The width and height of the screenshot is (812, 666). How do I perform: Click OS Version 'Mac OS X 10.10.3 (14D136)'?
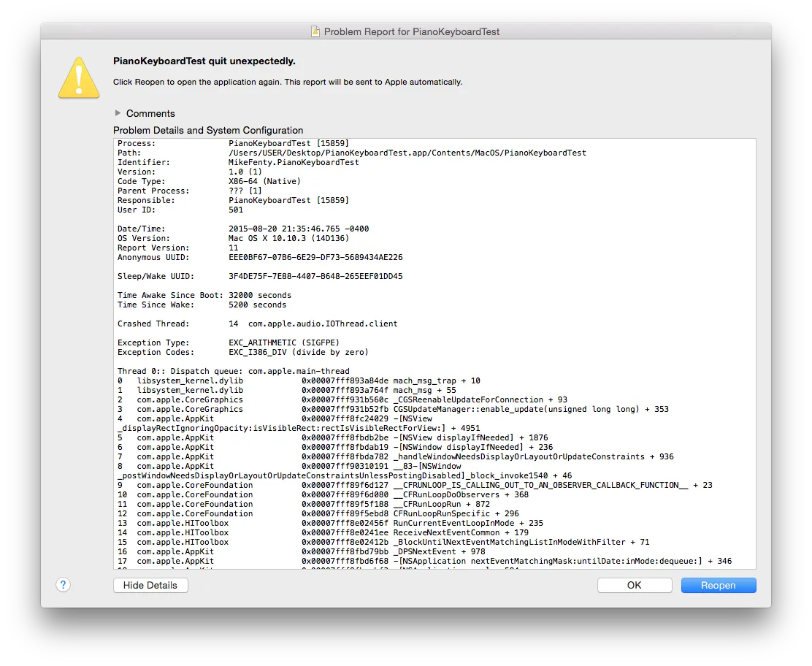tap(289, 238)
